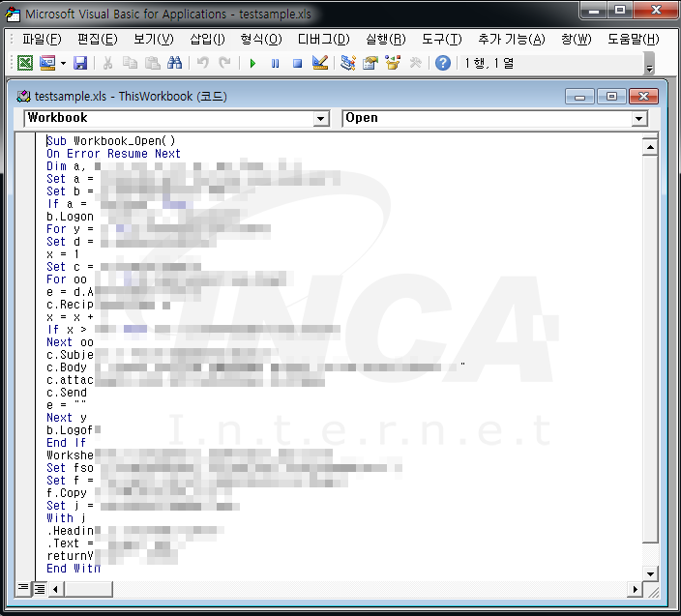The image size is (681, 616).
Task: Open toolbar options overflow arrow
Action: pyautogui.click(x=649, y=64)
